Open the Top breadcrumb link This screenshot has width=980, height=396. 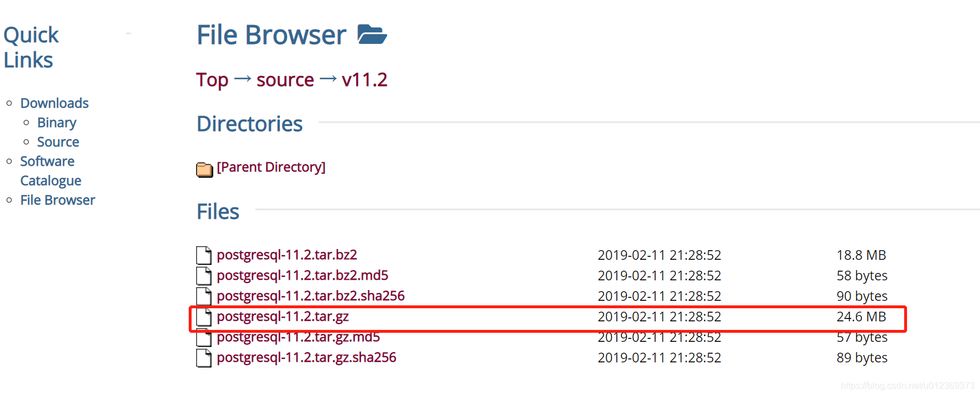pyautogui.click(x=212, y=80)
